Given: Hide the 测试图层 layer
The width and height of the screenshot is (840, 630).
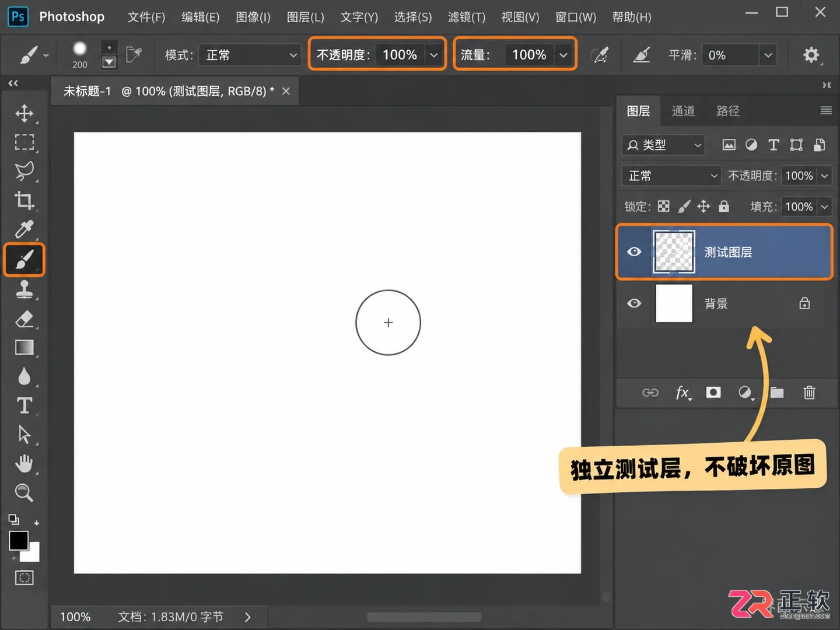Looking at the screenshot, I should (634, 251).
